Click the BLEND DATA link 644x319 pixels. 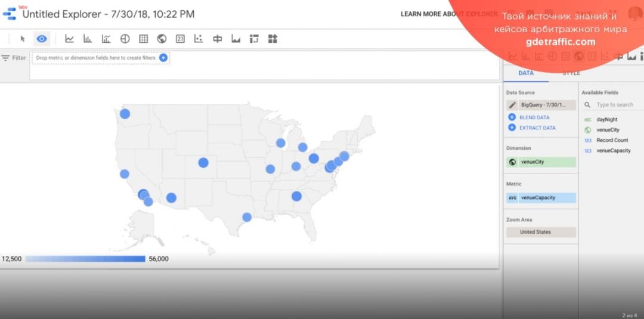pyautogui.click(x=534, y=117)
